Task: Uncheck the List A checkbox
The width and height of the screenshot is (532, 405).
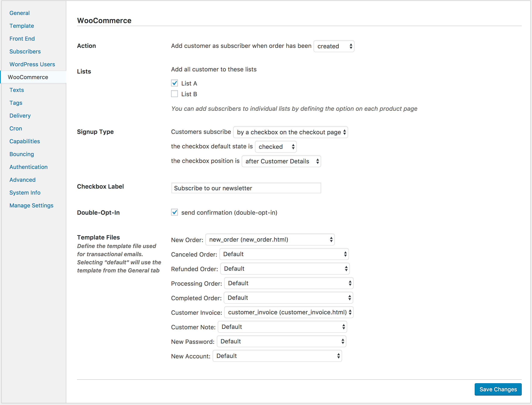Action: (174, 83)
